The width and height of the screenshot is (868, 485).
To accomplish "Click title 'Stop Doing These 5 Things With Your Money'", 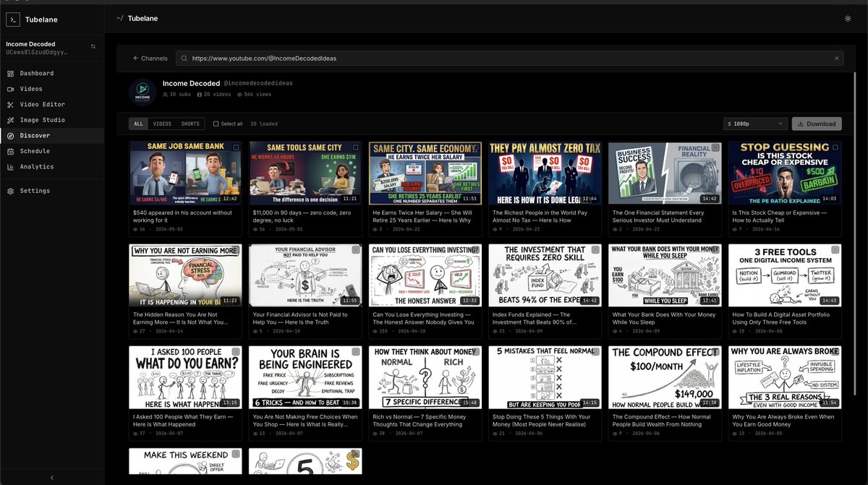I will (x=541, y=421).
